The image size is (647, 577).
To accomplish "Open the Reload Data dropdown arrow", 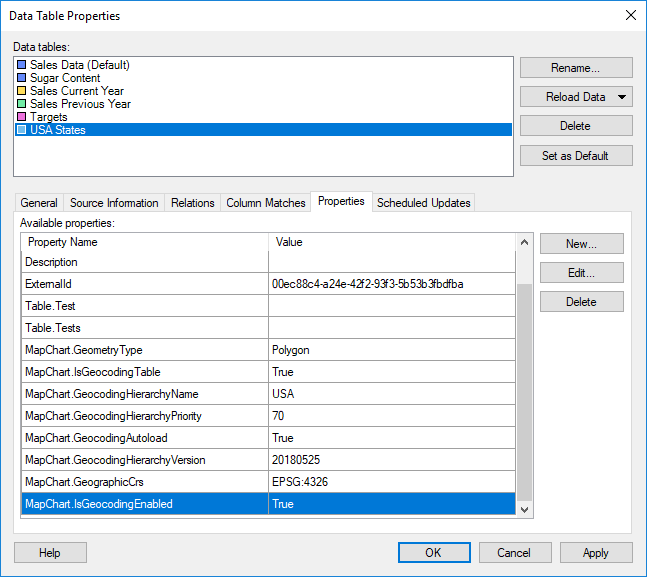I will click(x=622, y=97).
